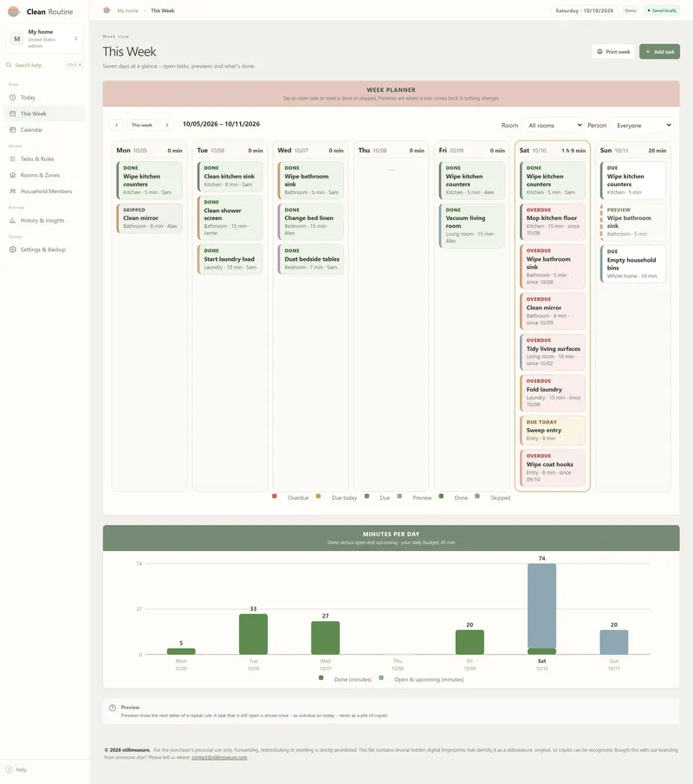Click the Calendar icon in sidebar
This screenshot has height=784, width=693.
point(12,129)
